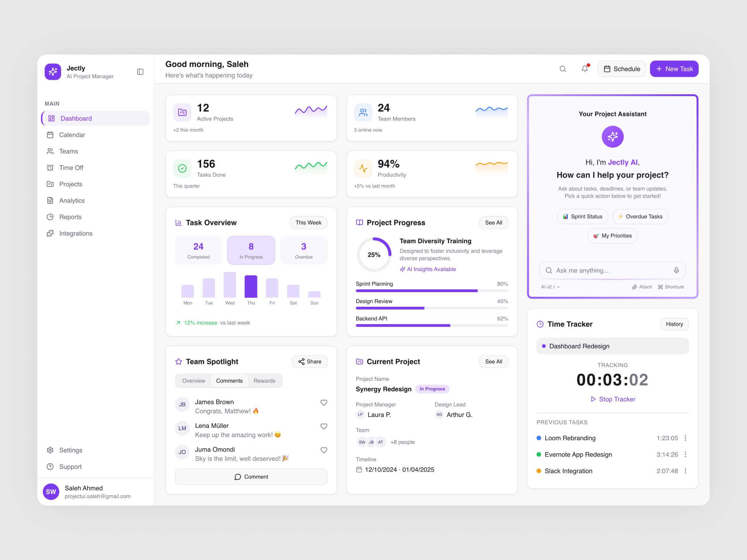Open the Analytics section from the sidebar
Screen dimensions: 747x560
(72, 200)
